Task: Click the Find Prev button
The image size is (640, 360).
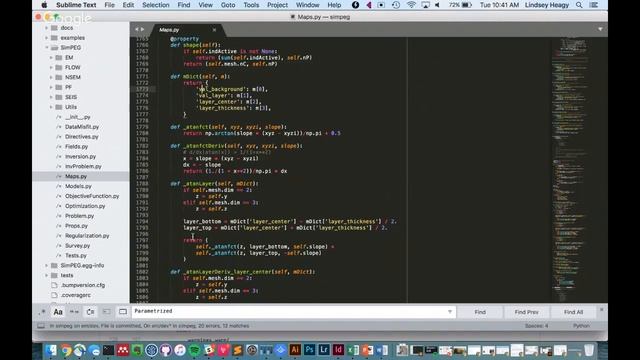Action: point(526,312)
